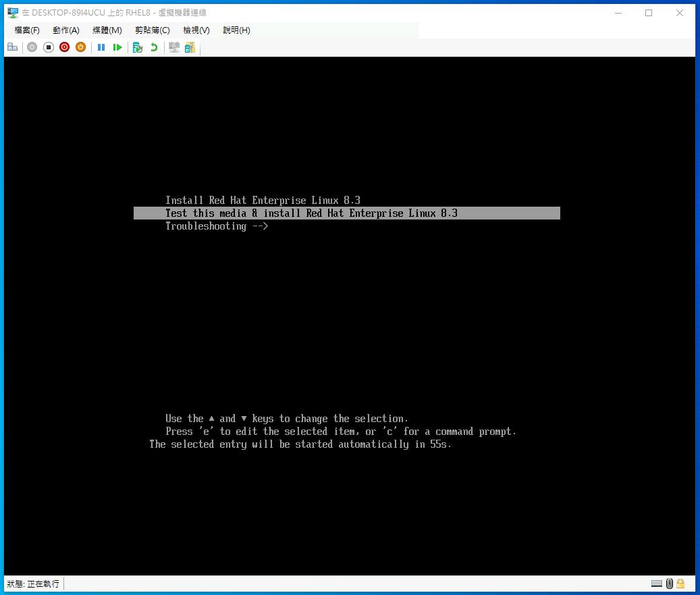Open the 動作(A) menu
The width and height of the screenshot is (700, 595).
66,30
